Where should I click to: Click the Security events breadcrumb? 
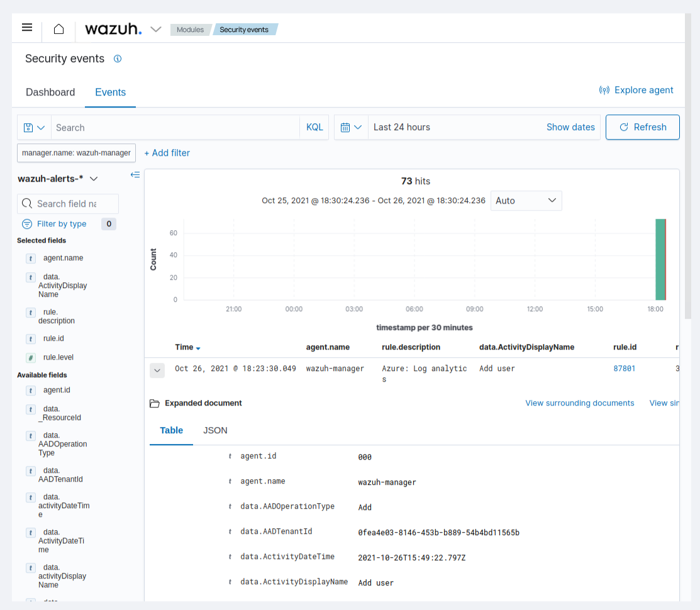point(244,30)
